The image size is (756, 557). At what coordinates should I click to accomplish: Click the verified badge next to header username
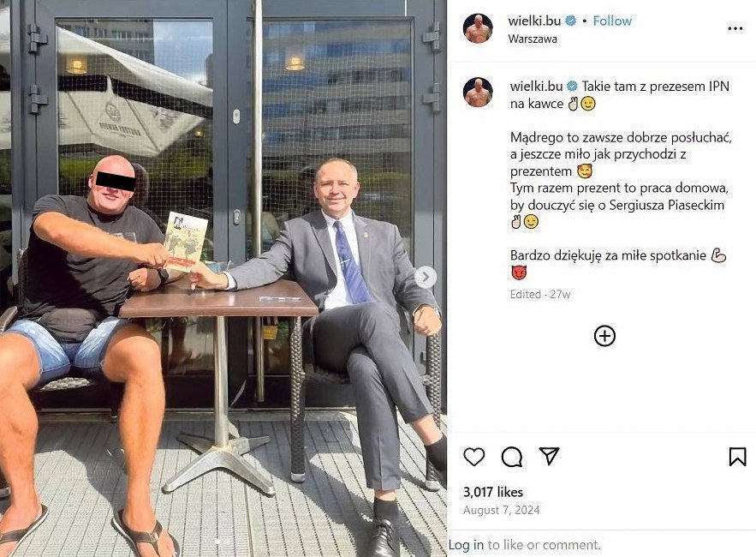pyautogui.click(x=570, y=21)
